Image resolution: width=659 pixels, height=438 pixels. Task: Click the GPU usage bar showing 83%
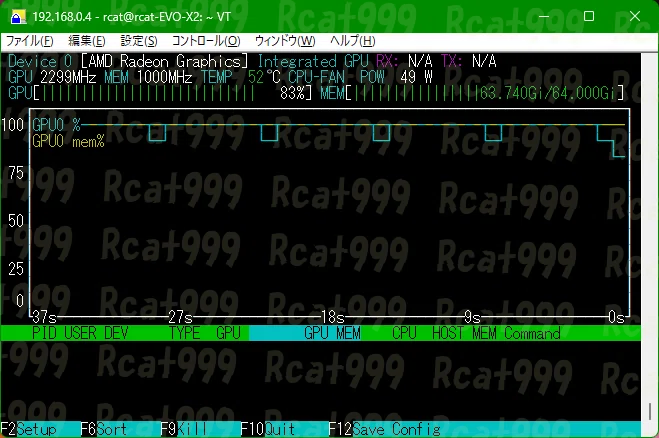click(x=160, y=93)
